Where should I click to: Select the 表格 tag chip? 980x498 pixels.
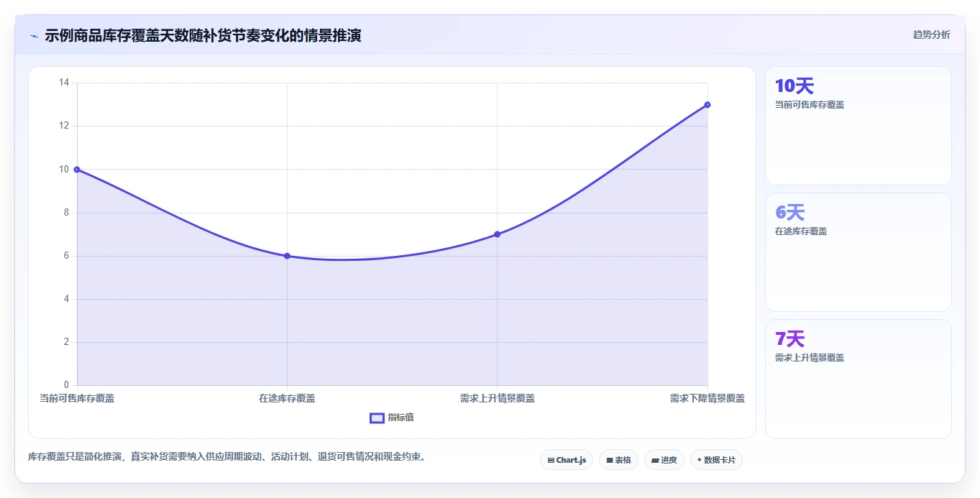pyautogui.click(x=618, y=460)
